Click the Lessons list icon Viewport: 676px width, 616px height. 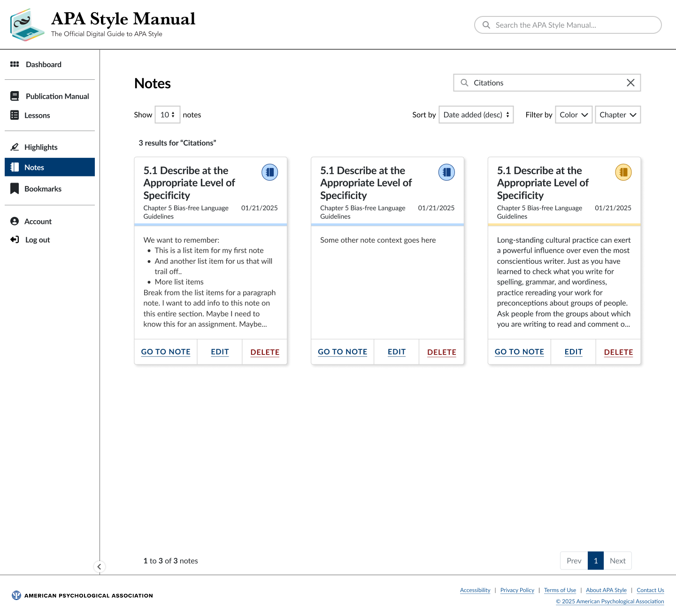15,115
